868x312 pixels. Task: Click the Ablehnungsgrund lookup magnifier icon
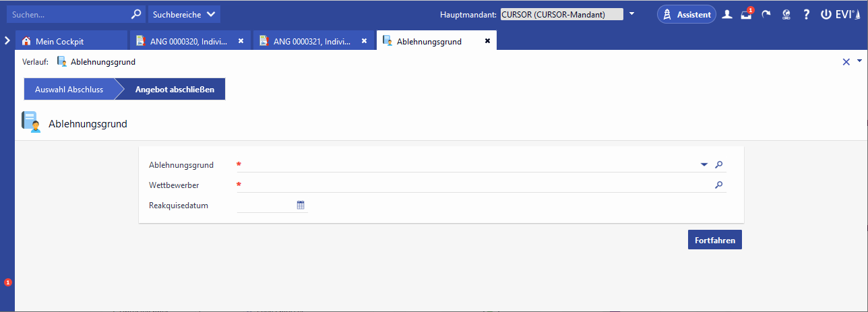719,164
